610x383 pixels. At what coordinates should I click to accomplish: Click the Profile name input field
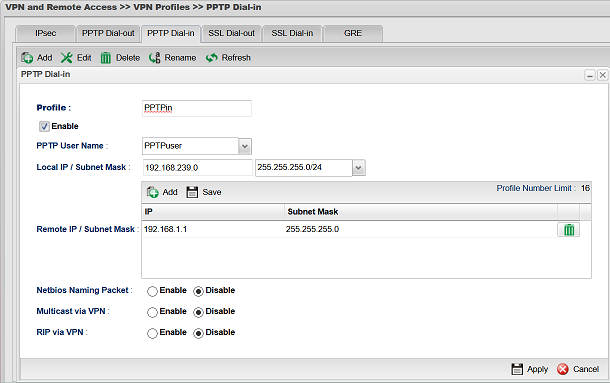click(197, 108)
